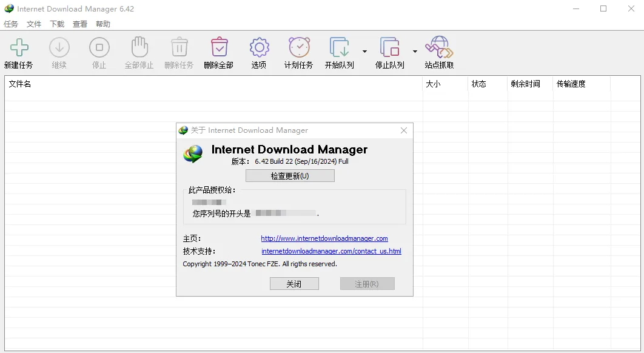Click the Internet Download Manager heading in dialog

[289, 150]
